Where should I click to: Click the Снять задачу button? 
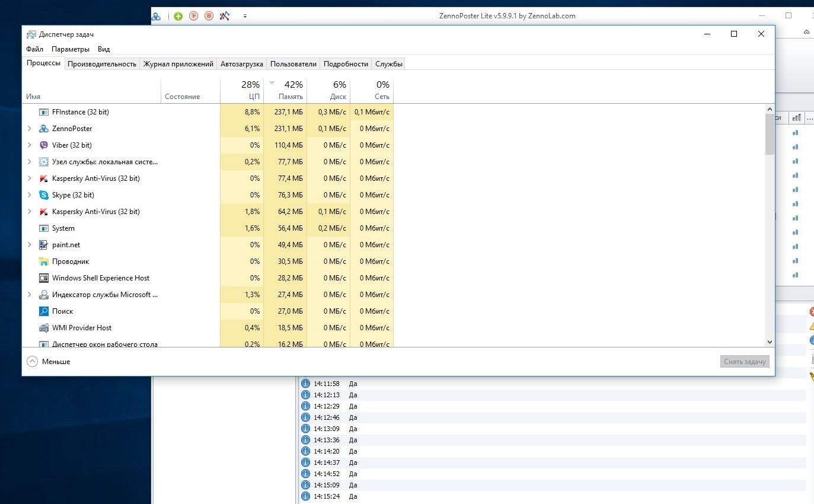pos(745,362)
